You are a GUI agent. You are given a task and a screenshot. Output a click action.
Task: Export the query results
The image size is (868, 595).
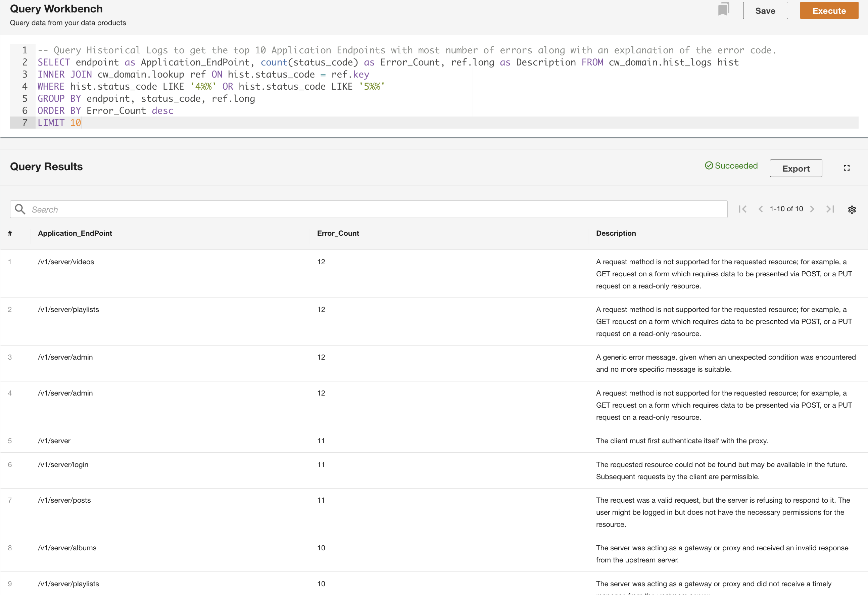tap(795, 169)
